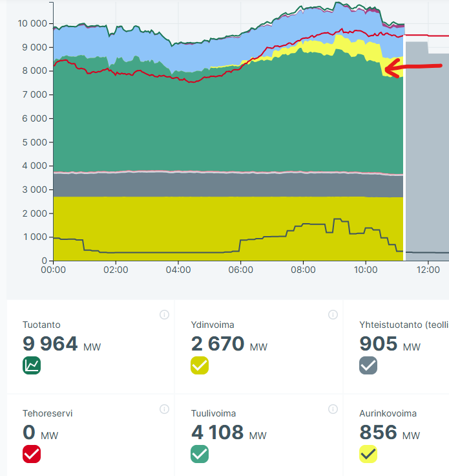Uncheck the yellow Aurinkovoima solar checkbox
The height and width of the screenshot is (476, 449).
(x=368, y=454)
